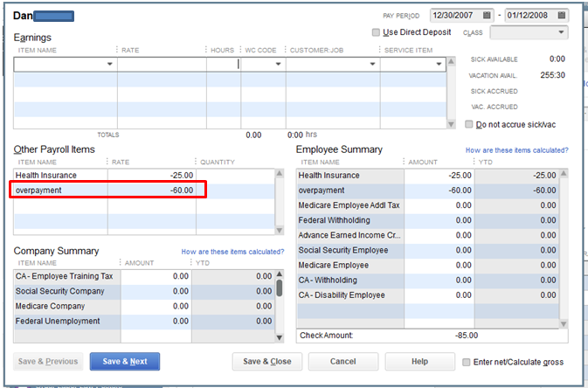Click Federal Unemployment row
This screenshot has height=388, width=588.
(144, 322)
